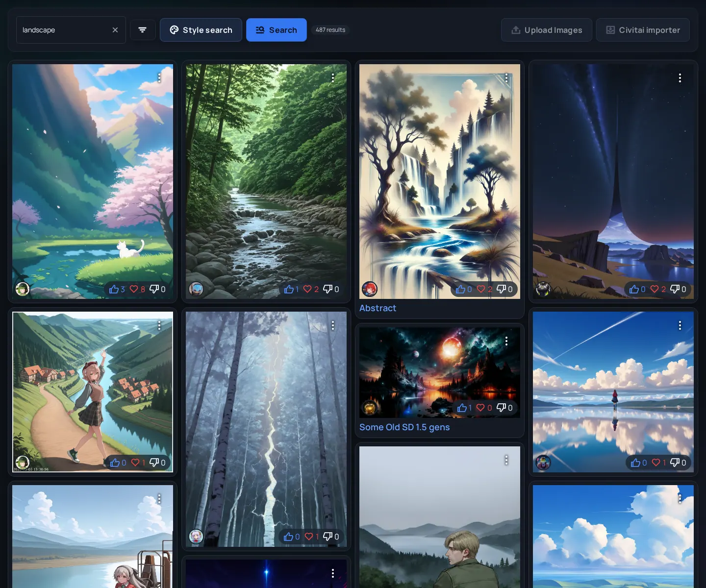
Task: View uploader avatar on galaxy planet lake image
Action: click(370, 408)
